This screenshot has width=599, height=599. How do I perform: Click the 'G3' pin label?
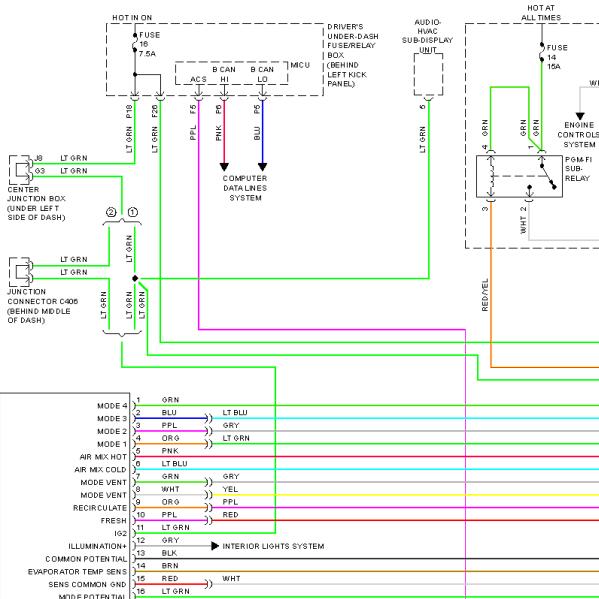click(40, 171)
